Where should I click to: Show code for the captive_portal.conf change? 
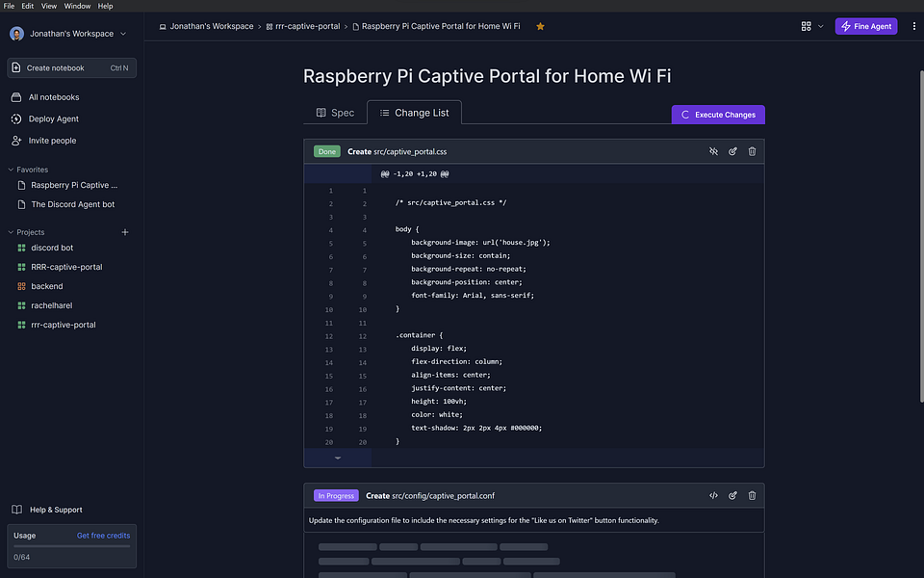[x=713, y=495]
